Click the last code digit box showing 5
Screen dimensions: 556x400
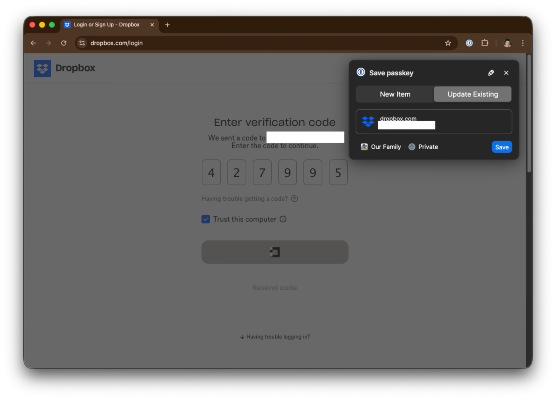click(338, 172)
